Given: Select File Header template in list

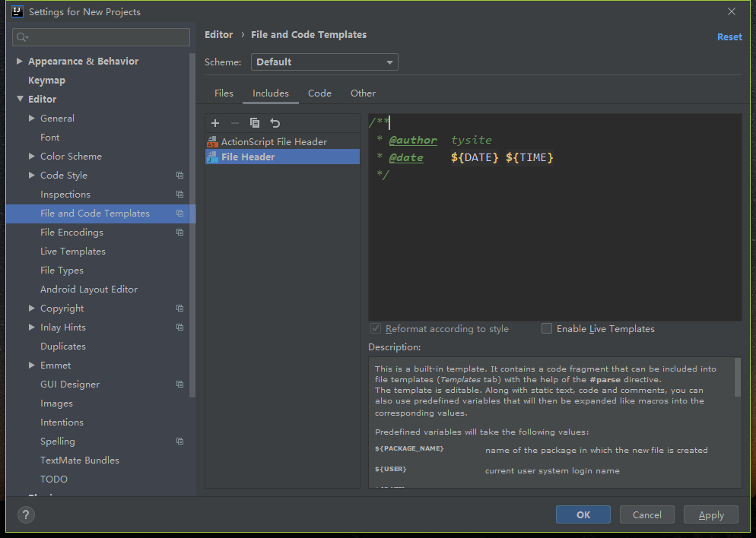Looking at the screenshot, I should (282, 157).
